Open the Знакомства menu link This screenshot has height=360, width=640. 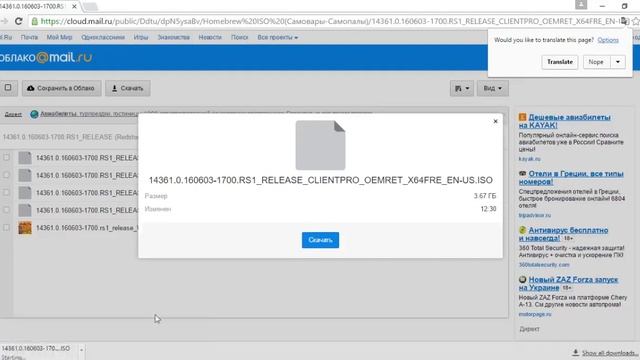coord(174,37)
